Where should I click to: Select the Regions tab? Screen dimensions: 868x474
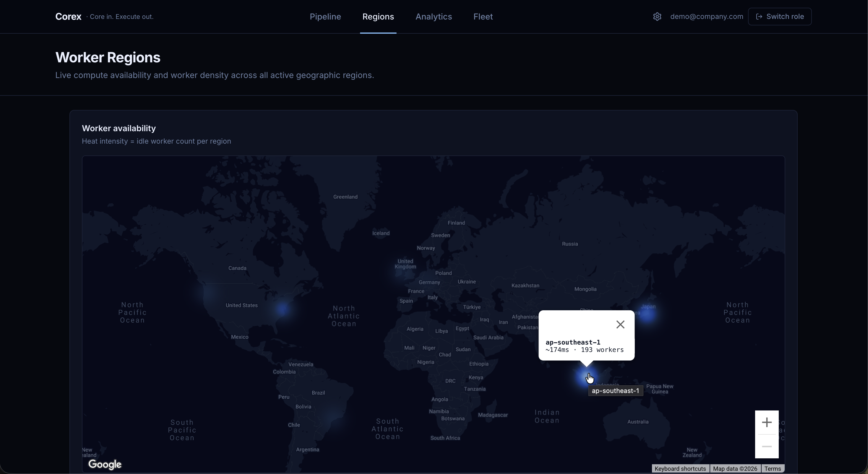378,17
